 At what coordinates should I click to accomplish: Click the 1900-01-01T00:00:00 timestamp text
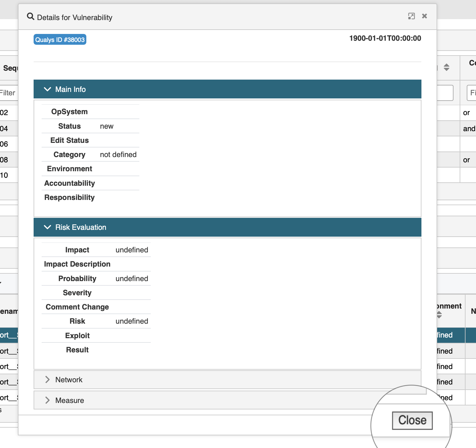(385, 38)
